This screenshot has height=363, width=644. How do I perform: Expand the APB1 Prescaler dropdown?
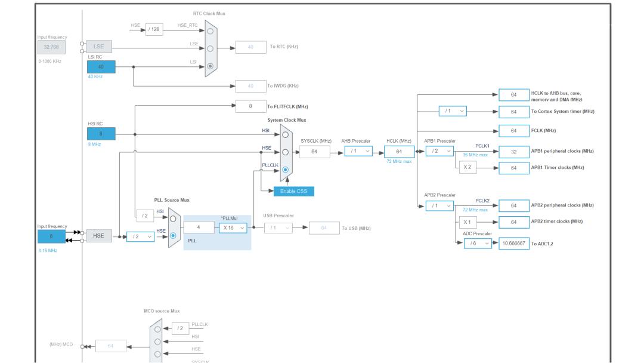(439, 151)
